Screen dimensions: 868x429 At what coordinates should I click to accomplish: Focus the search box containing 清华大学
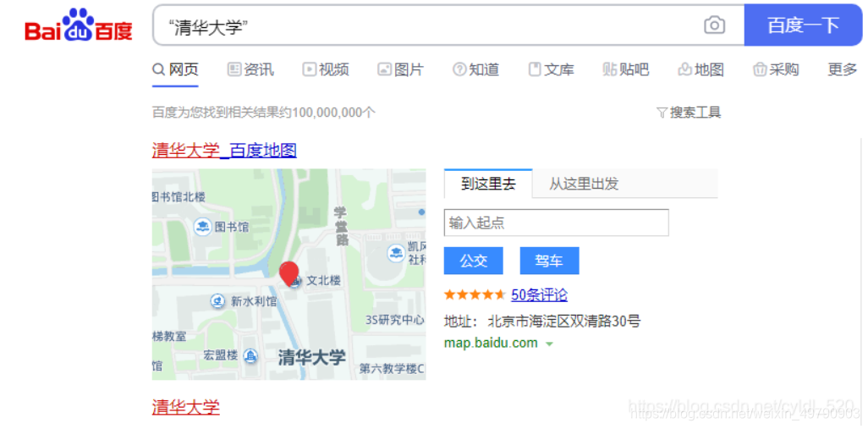click(x=448, y=25)
